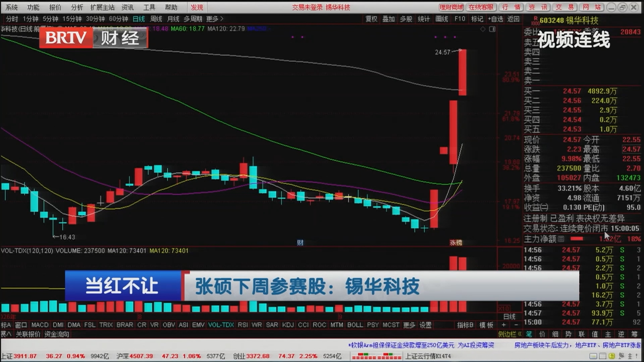
Task: Toggle the side panel icon above chart
Action: (492, 29)
